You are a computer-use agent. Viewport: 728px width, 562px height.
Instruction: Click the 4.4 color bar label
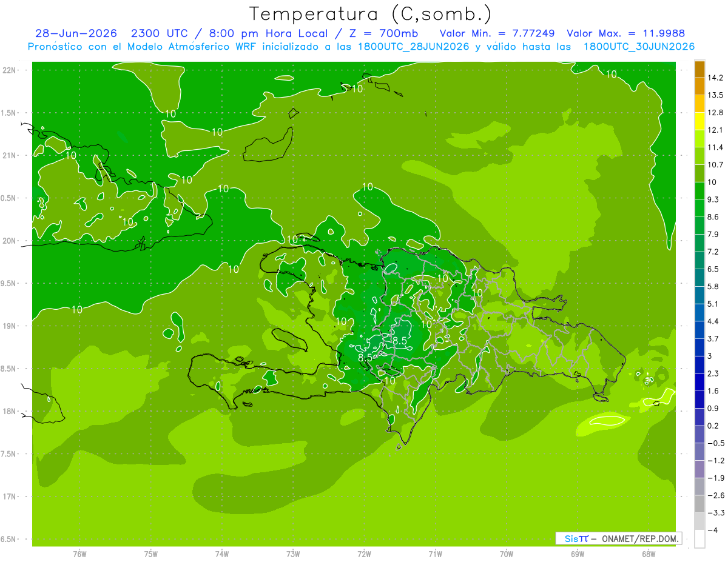pyautogui.click(x=713, y=321)
